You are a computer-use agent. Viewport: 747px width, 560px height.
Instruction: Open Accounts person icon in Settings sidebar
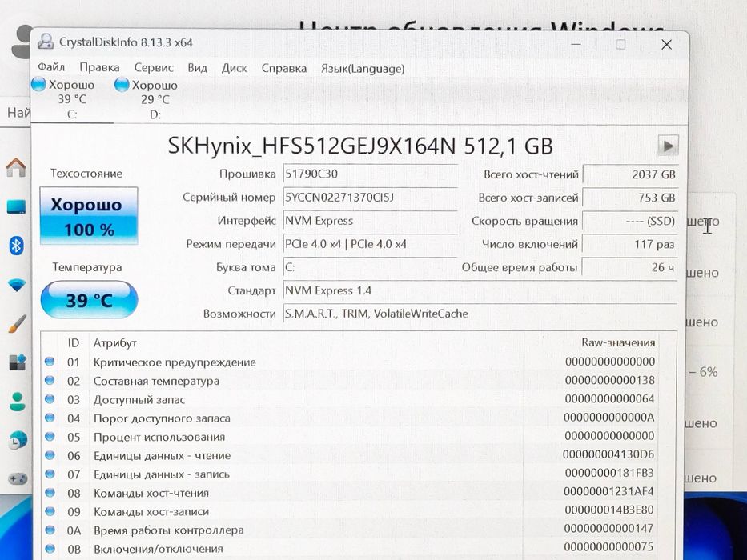18,402
